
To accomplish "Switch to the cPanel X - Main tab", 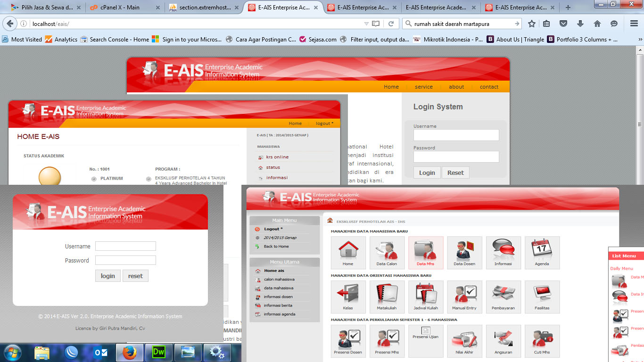I will (120, 8).
